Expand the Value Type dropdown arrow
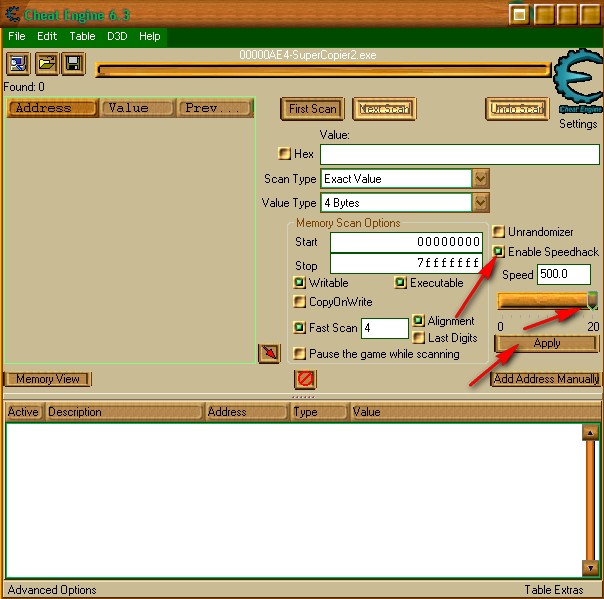This screenshot has width=604, height=599. pyautogui.click(x=480, y=203)
